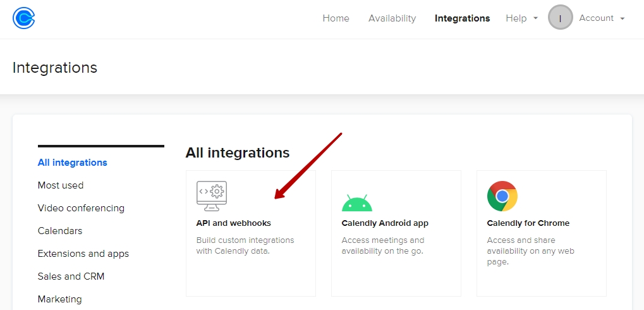Screen dimensions: 644x310
Task: Open Extensions and apps category
Action: tap(83, 254)
